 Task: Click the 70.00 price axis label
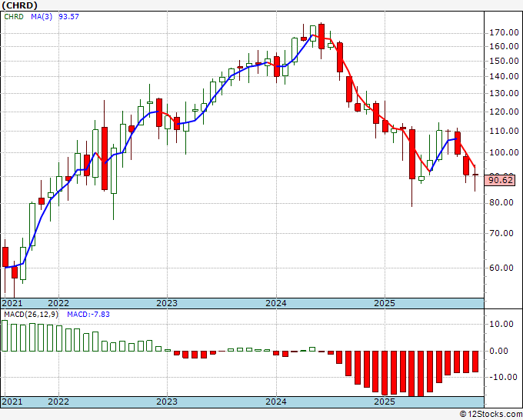pyautogui.click(x=501, y=233)
